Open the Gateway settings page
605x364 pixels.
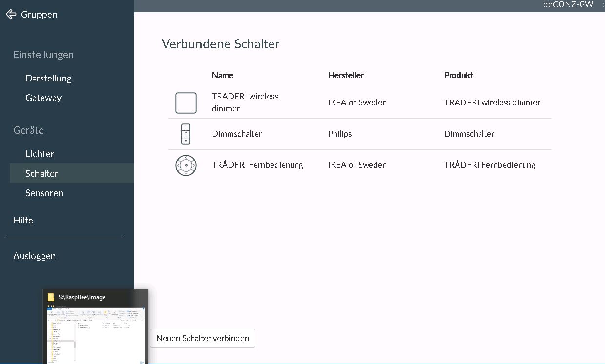point(43,98)
